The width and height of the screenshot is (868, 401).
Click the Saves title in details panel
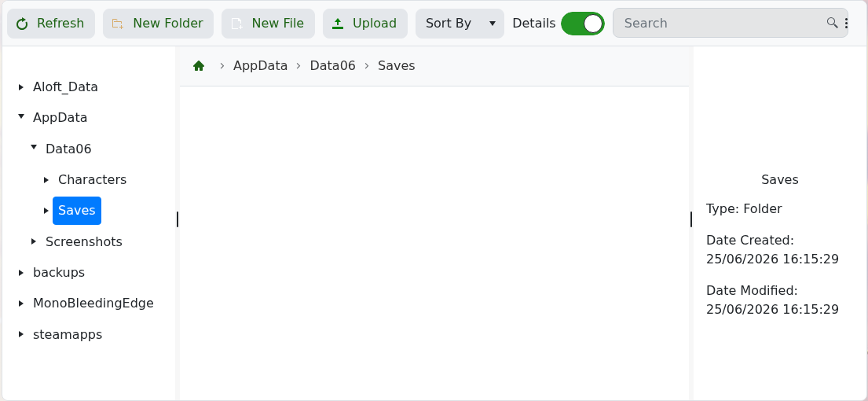pos(779,180)
